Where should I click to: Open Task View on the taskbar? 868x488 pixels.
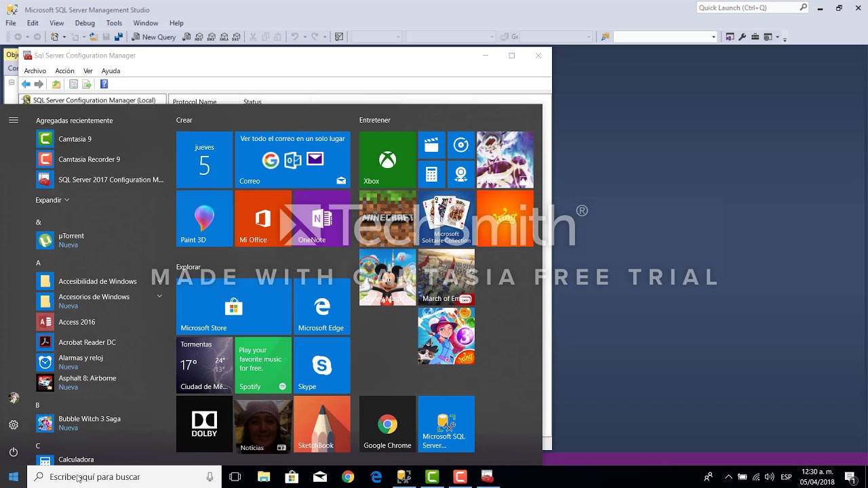[235, 477]
